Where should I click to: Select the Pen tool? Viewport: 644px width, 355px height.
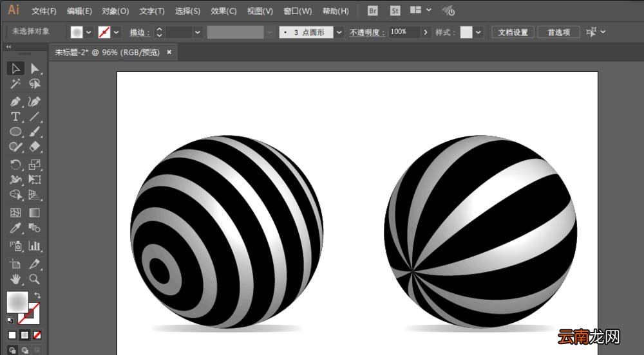[15, 102]
